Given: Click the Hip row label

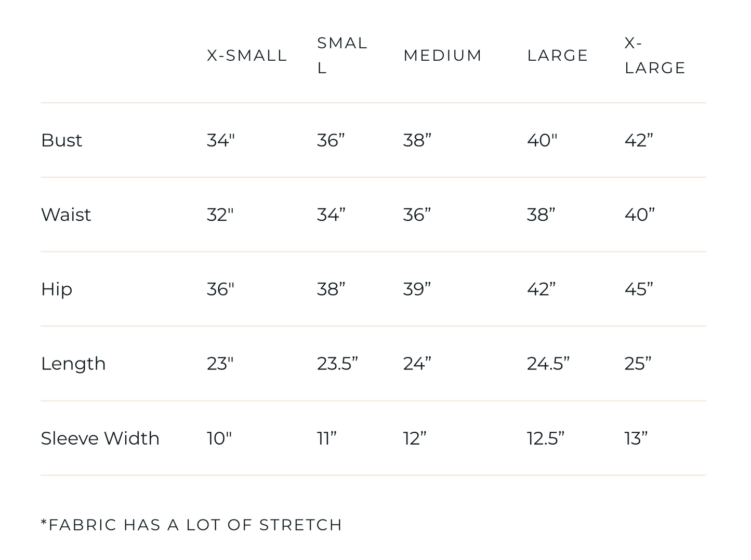Looking at the screenshot, I should pyautogui.click(x=57, y=289).
